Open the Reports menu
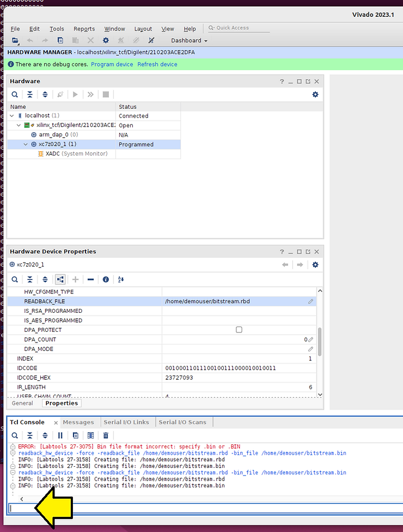403x532 pixels. pos(84,29)
